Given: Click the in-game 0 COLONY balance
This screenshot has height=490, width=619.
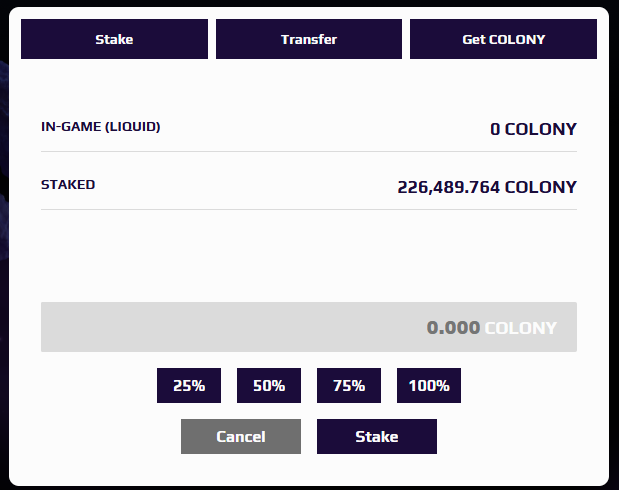Looking at the screenshot, I should [x=533, y=129].
